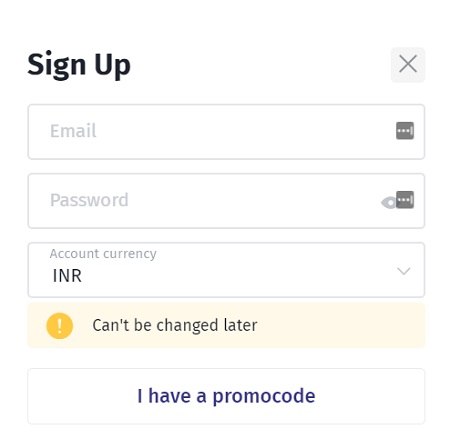Screen dimensions: 450x429
Task: Click the yellow exclamation warning icon
Action: [x=60, y=326]
